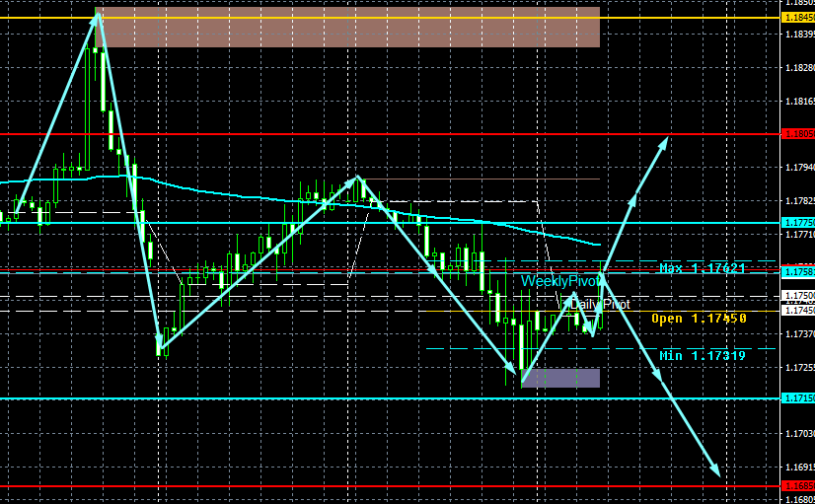
Task: Select the WeeklyPivot text label
Action: point(562,281)
